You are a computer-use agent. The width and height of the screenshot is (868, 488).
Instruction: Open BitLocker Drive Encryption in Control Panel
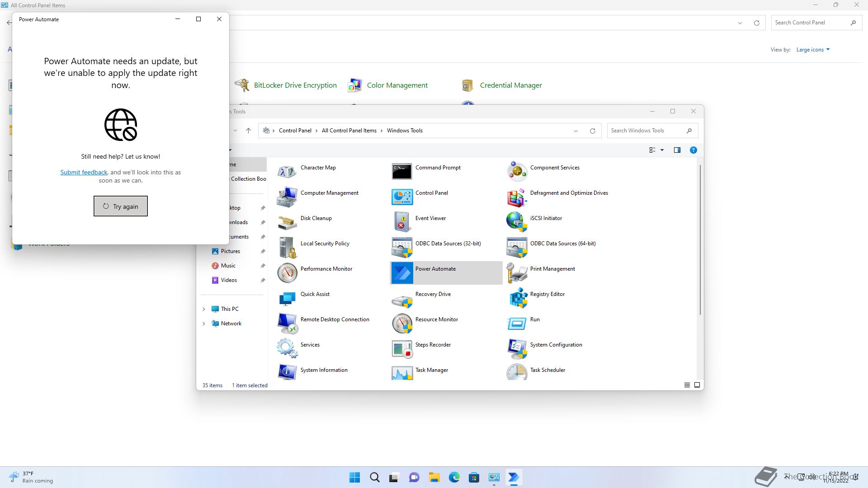[286, 85]
